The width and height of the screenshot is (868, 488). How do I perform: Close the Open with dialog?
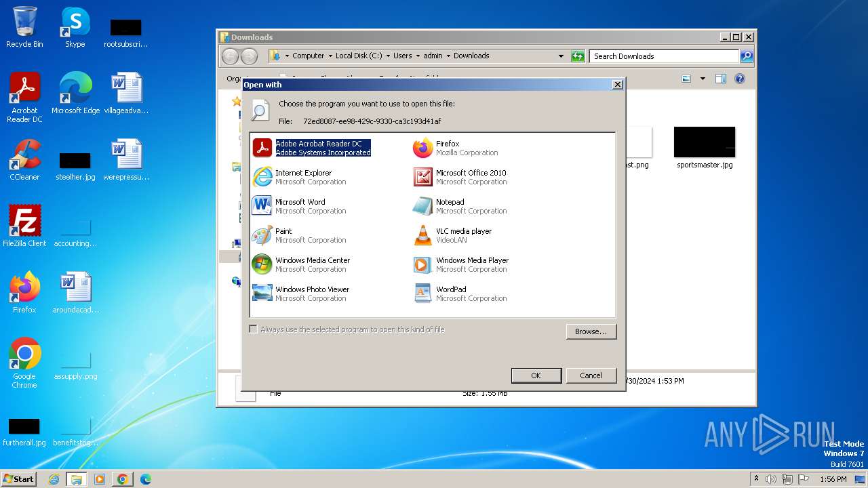(x=617, y=85)
